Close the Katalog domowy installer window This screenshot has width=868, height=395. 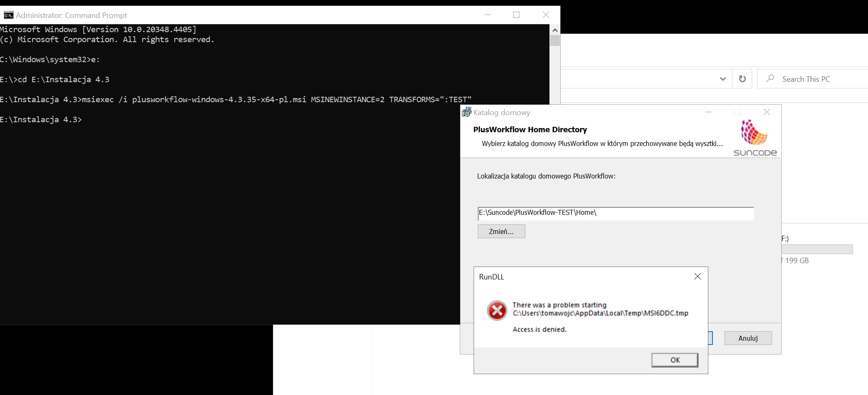tap(767, 112)
